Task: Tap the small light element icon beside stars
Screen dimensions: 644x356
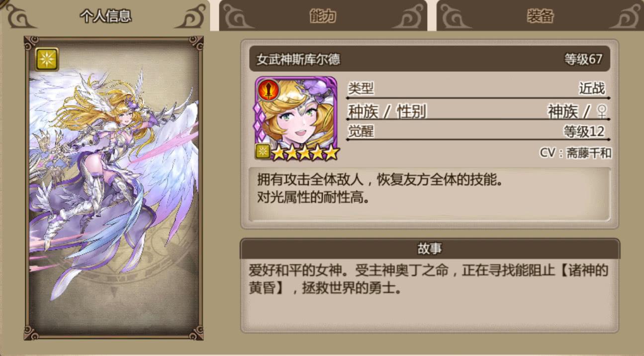Action: 263,152
